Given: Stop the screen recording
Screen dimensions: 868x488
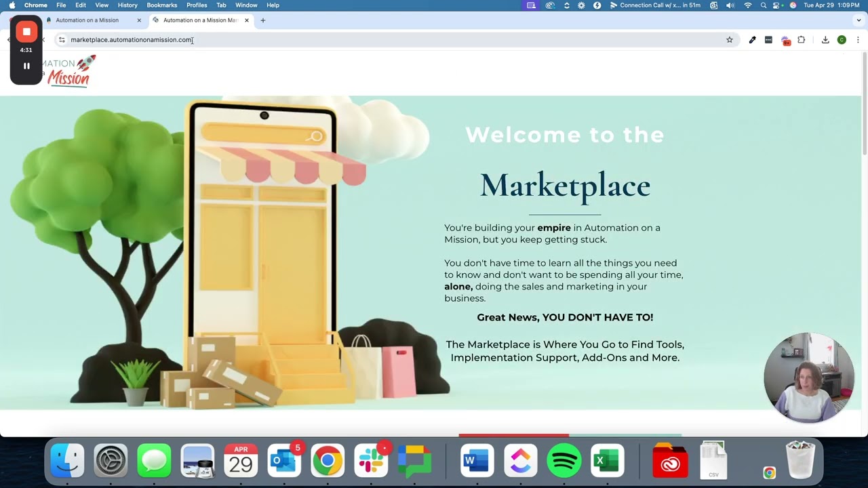Looking at the screenshot, I should tap(26, 31).
